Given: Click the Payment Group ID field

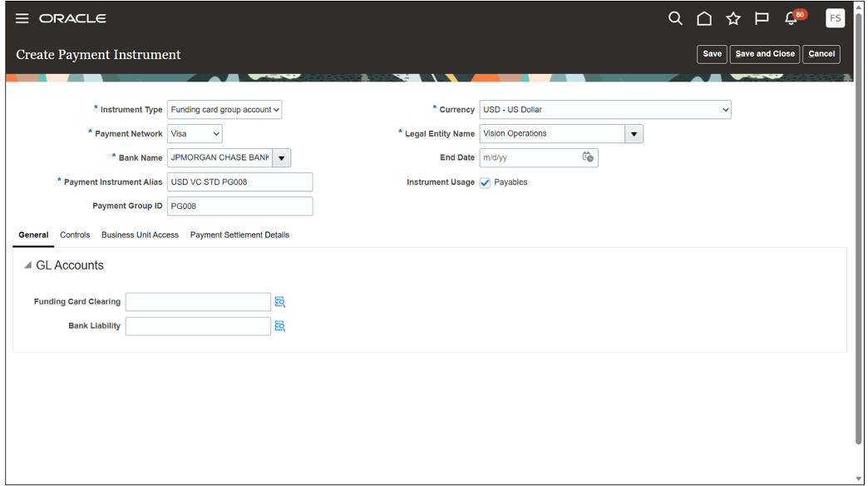Looking at the screenshot, I should pyautogui.click(x=239, y=206).
